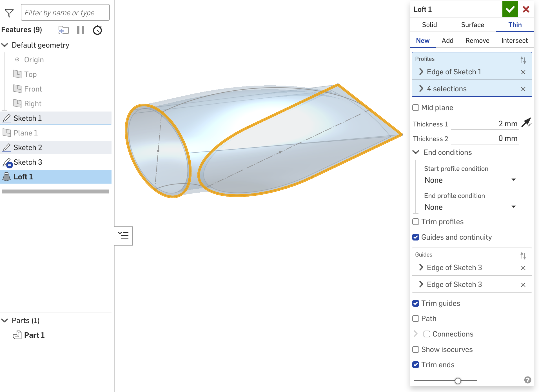Select the Loft 1 feature

(56, 177)
